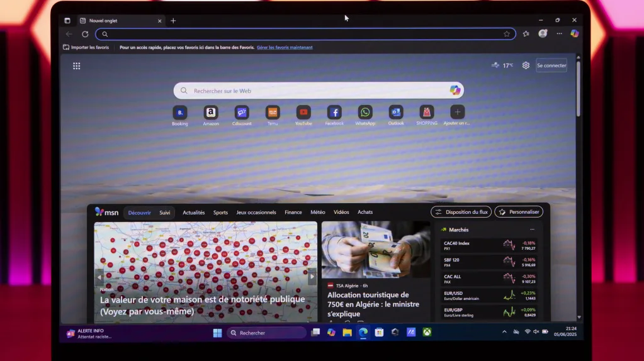Open the Marchés card more options menu
Image resolution: width=644 pixels, height=361 pixels.
(532, 230)
